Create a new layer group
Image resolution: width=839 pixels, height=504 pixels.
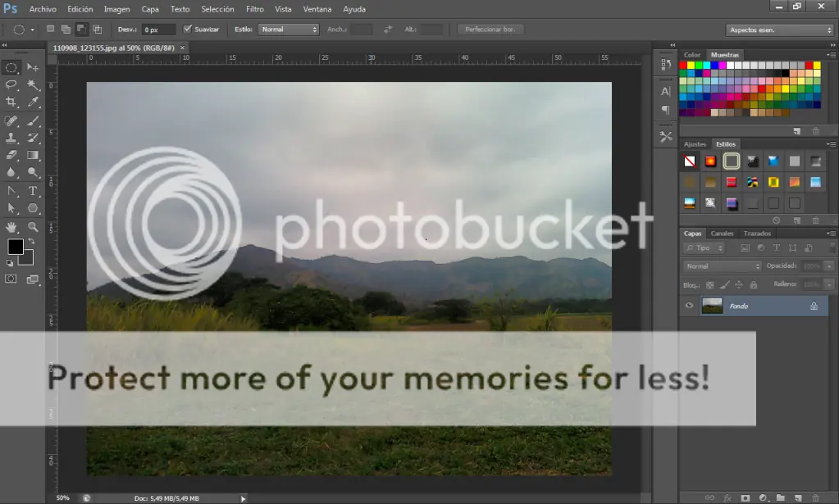click(781, 497)
